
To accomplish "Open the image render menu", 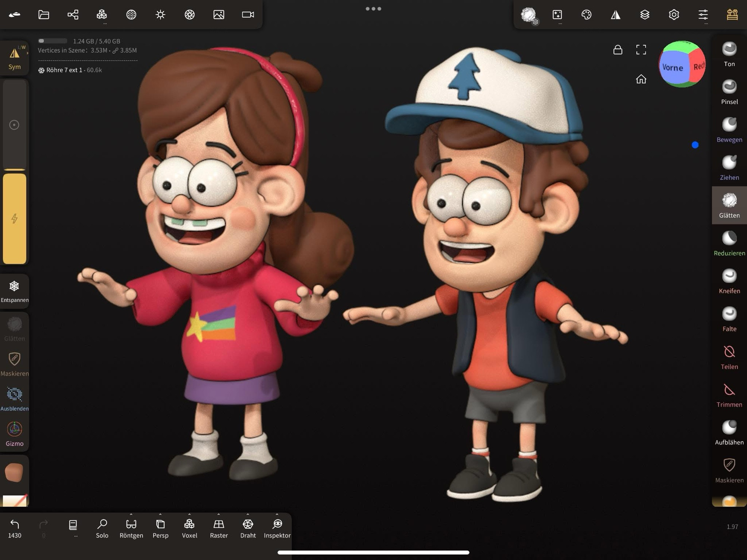I will tap(219, 15).
